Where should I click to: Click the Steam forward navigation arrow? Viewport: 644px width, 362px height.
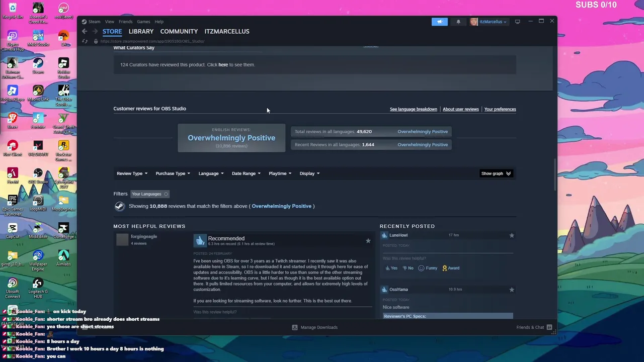[x=95, y=31]
